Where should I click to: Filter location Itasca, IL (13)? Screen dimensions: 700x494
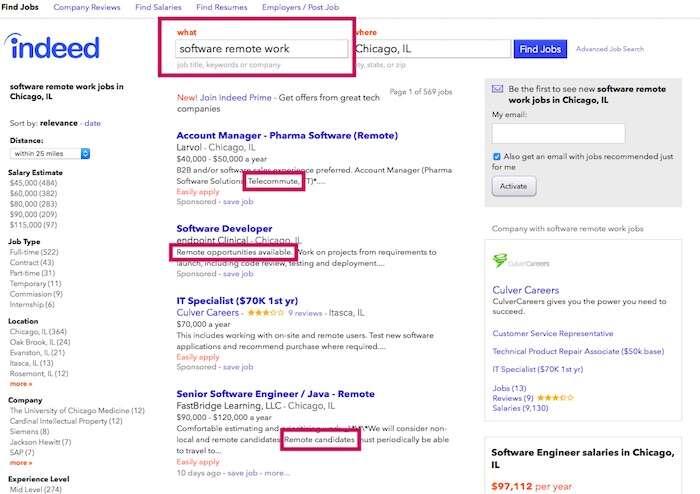tap(31, 363)
